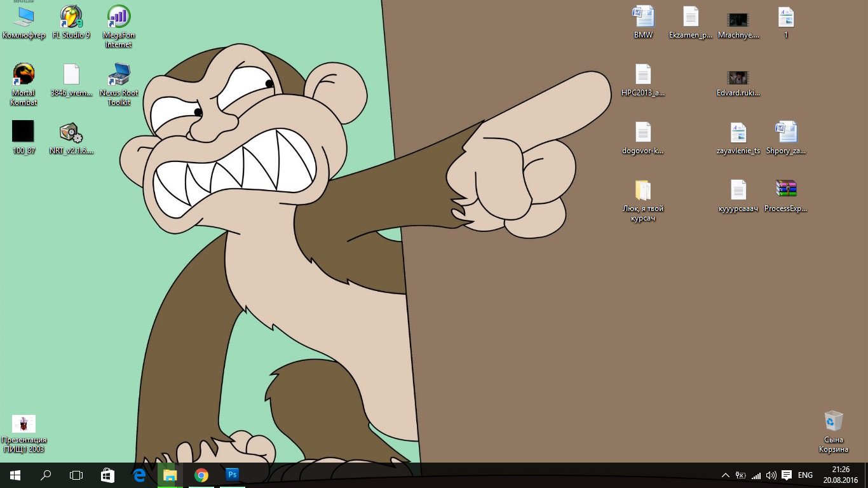Click the Windows Start button
The width and height of the screenshot is (868, 488).
[x=15, y=475]
